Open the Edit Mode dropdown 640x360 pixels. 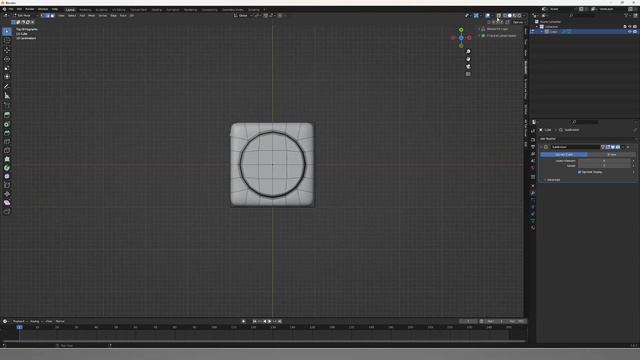[26, 16]
